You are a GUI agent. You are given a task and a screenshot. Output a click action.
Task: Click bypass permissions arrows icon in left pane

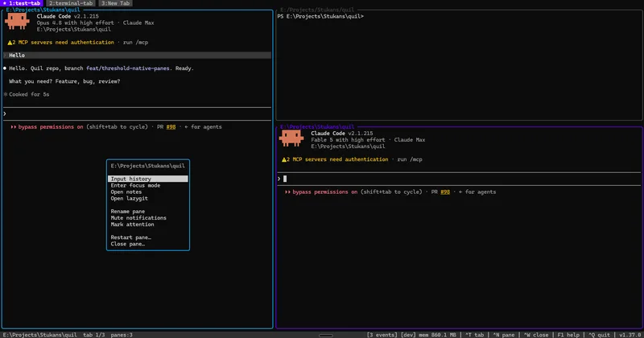click(x=13, y=127)
